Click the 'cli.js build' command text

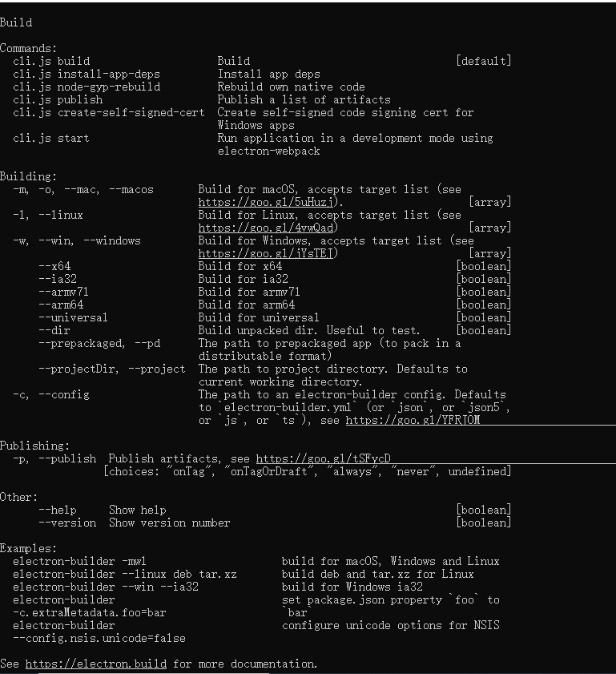[x=51, y=61]
